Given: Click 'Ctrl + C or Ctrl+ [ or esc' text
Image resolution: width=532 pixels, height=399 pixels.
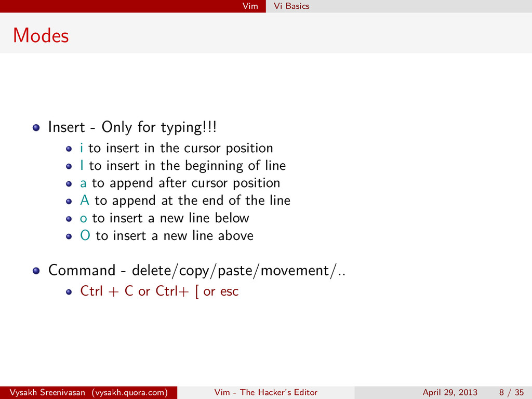Looking at the screenshot, I should point(159,291).
